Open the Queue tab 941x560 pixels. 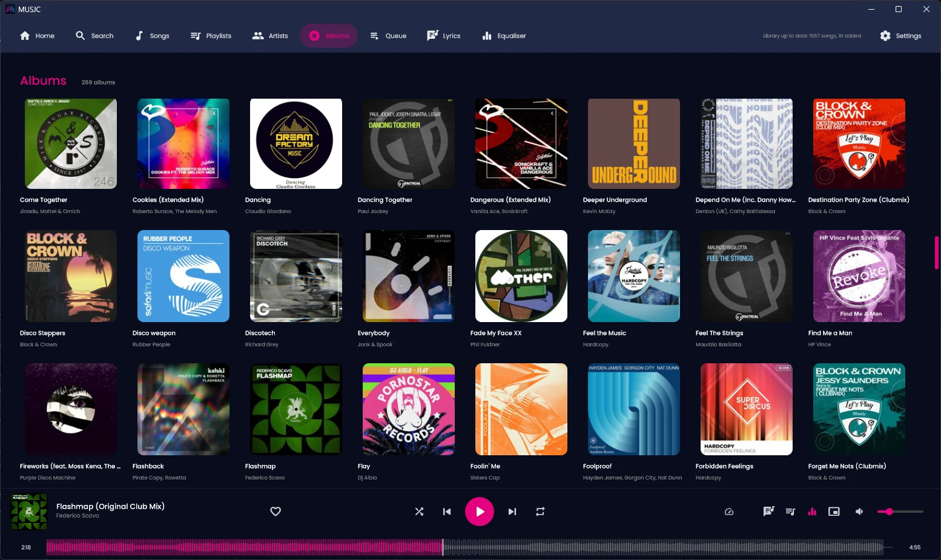coord(388,36)
